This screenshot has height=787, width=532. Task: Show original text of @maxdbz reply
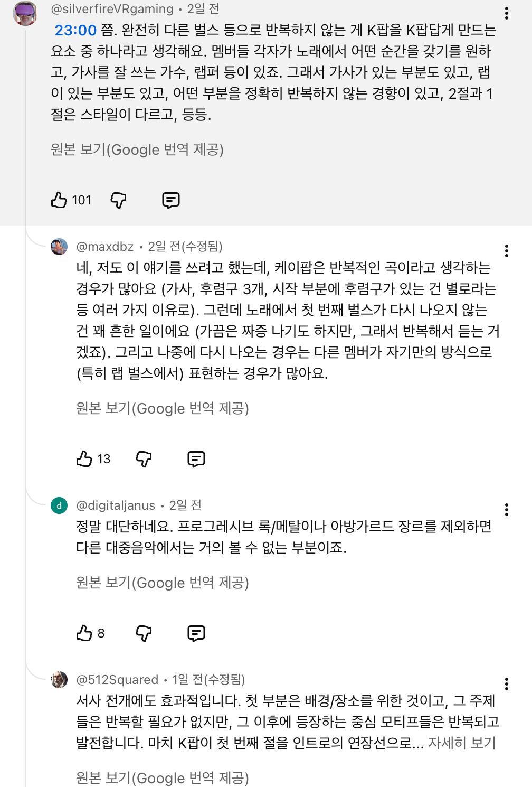(x=163, y=408)
